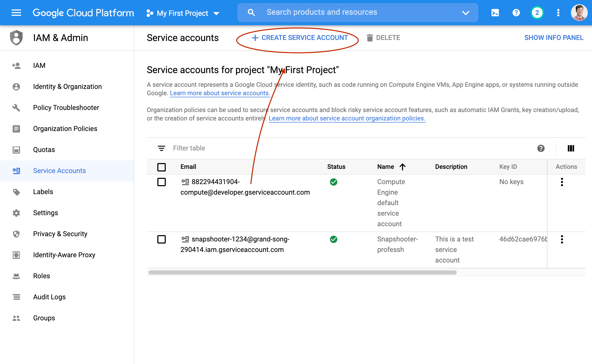Click the horizontal table scrollbar
The width and height of the screenshot is (592, 364).
coord(302,272)
